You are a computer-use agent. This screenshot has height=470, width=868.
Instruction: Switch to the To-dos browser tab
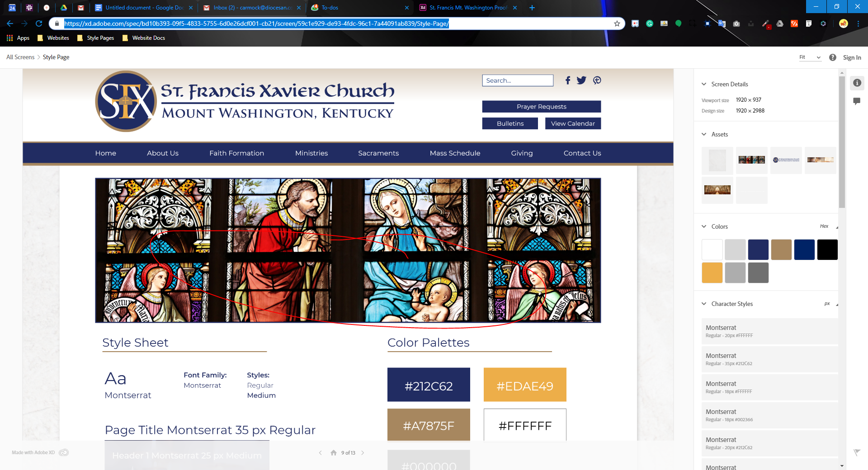[x=330, y=8]
